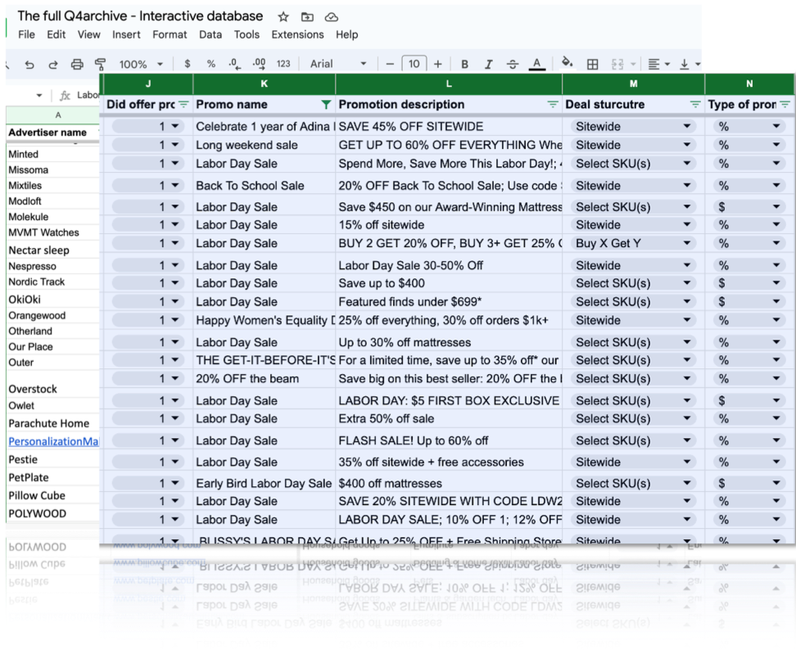Open the Format menu
Screen dimensions: 796x672
point(170,34)
